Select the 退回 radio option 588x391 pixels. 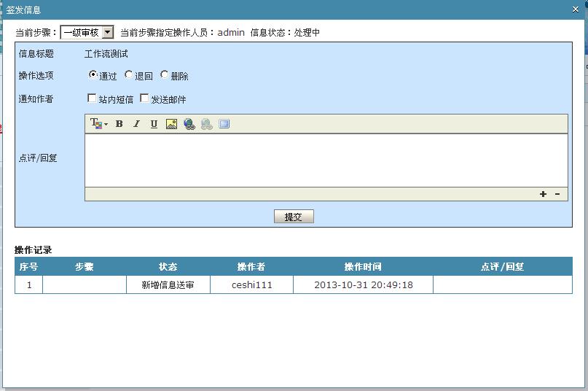(x=129, y=75)
